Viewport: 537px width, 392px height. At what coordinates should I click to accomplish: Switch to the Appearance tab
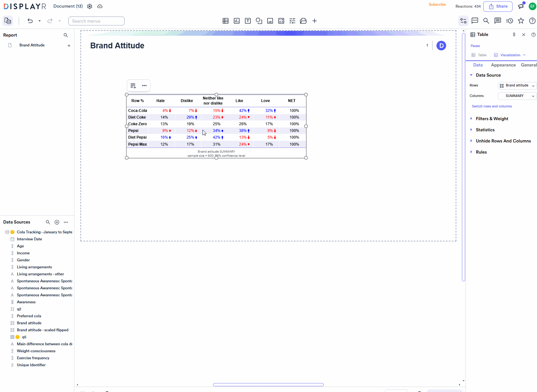click(503, 65)
